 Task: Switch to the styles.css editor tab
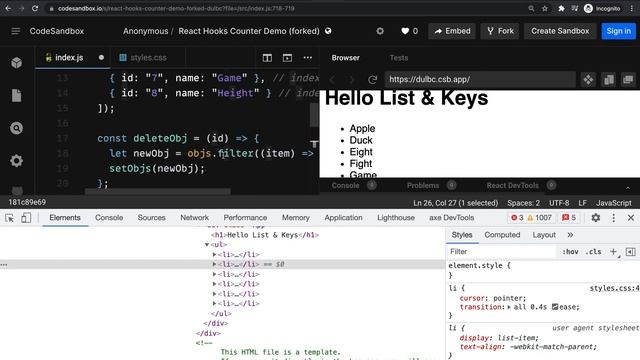pos(148,58)
